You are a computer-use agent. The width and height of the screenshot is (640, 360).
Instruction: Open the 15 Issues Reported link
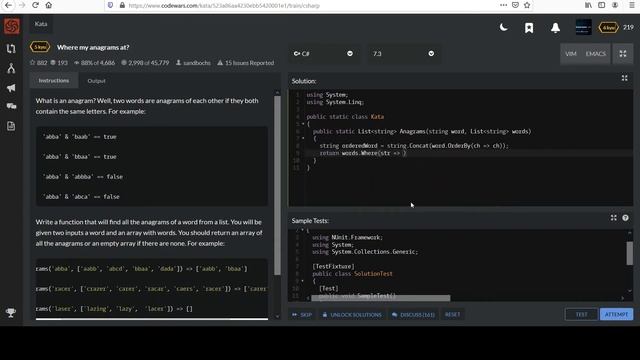pos(246,63)
